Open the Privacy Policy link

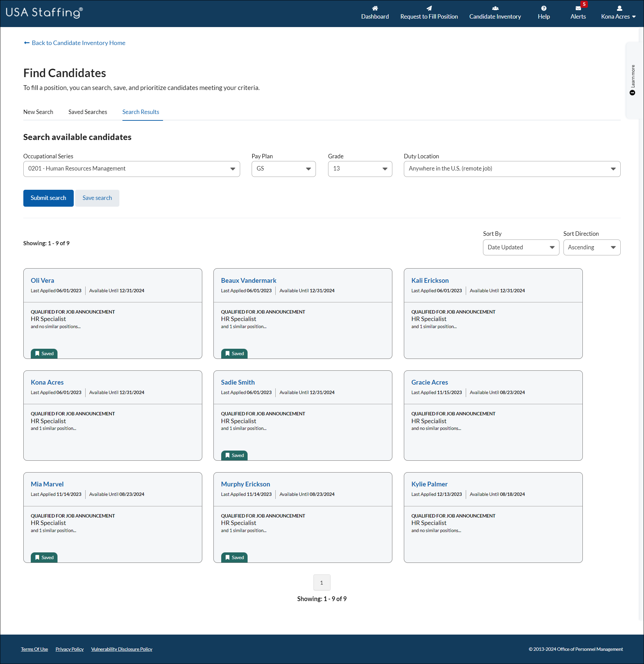[69, 649]
